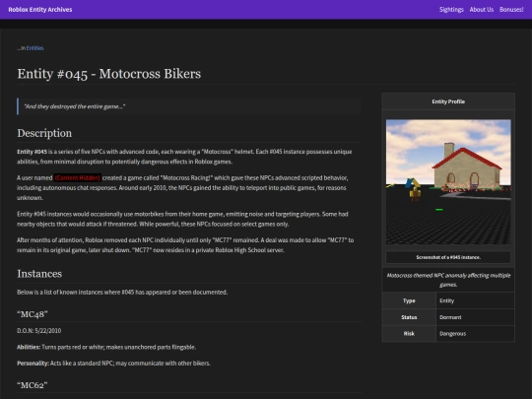This screenshot has height=399, width=532.
Task: Open the Entity Profile house screenshot
Action: click(x=448, y=181)
